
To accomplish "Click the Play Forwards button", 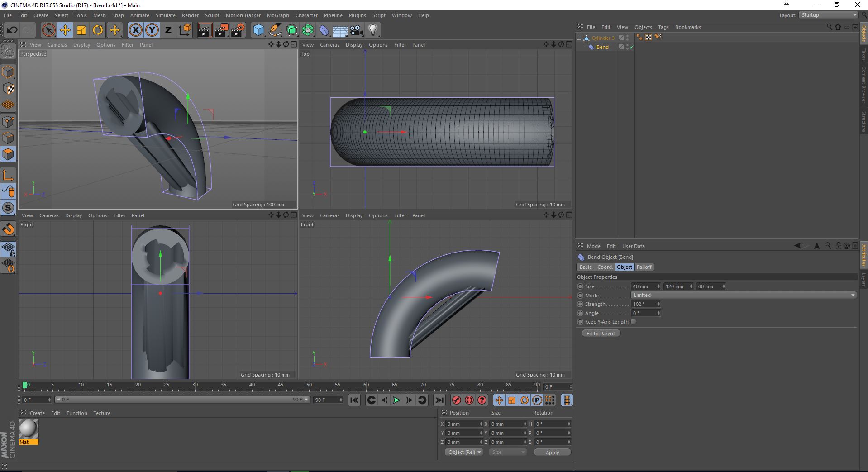I will click(x=396, y=400).
